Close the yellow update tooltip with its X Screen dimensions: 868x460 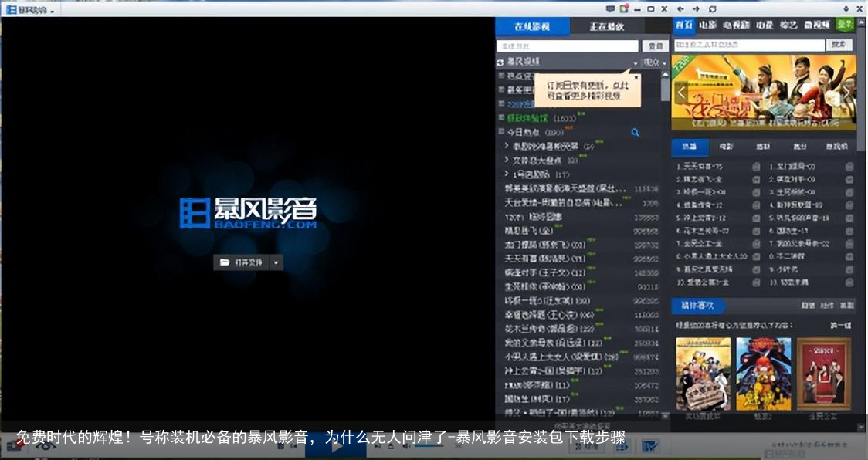636,77
